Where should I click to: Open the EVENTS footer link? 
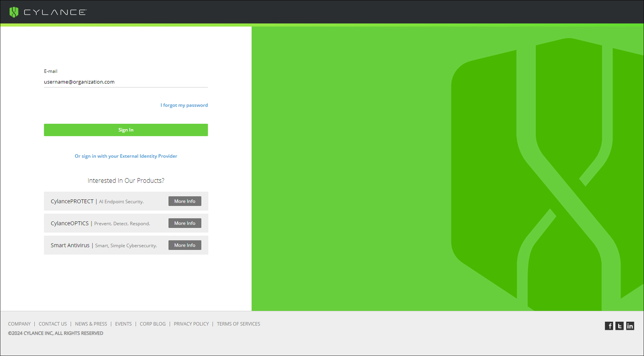tap(123, 324)
